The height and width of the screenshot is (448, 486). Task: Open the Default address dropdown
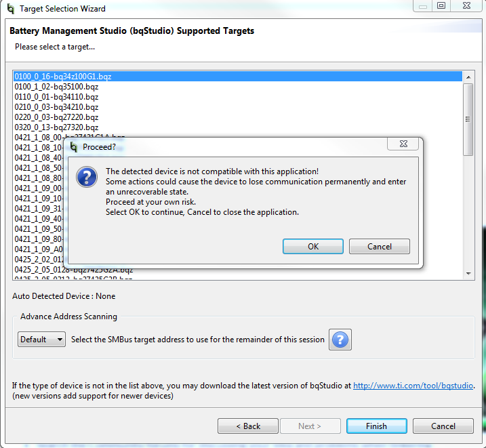click(x=41, y=340)
